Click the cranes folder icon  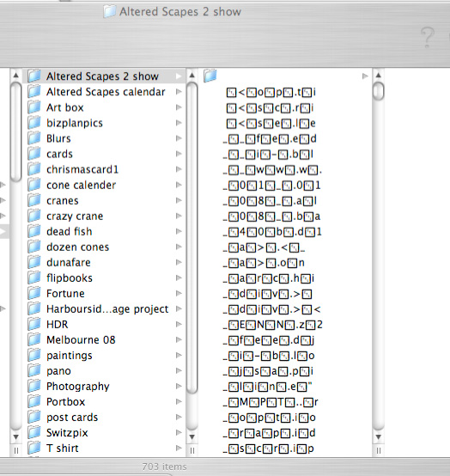[x=34, y=200]
